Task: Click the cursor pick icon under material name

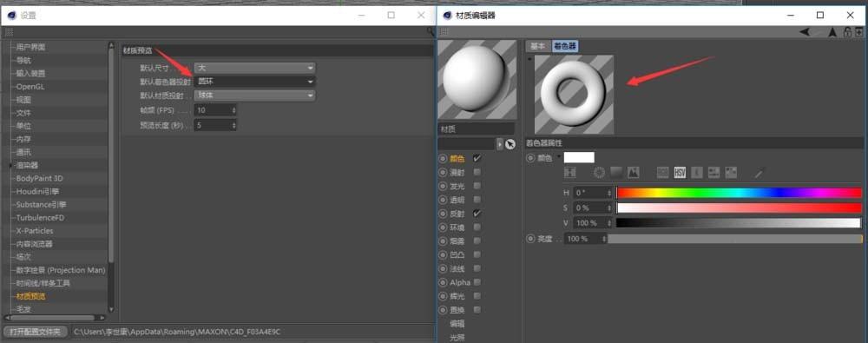Action: pos(510,144)
